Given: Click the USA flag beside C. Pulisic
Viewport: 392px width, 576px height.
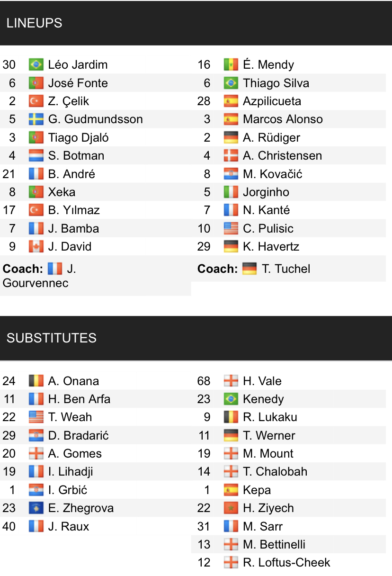Looking at the screenshot, I should (231, 228).
